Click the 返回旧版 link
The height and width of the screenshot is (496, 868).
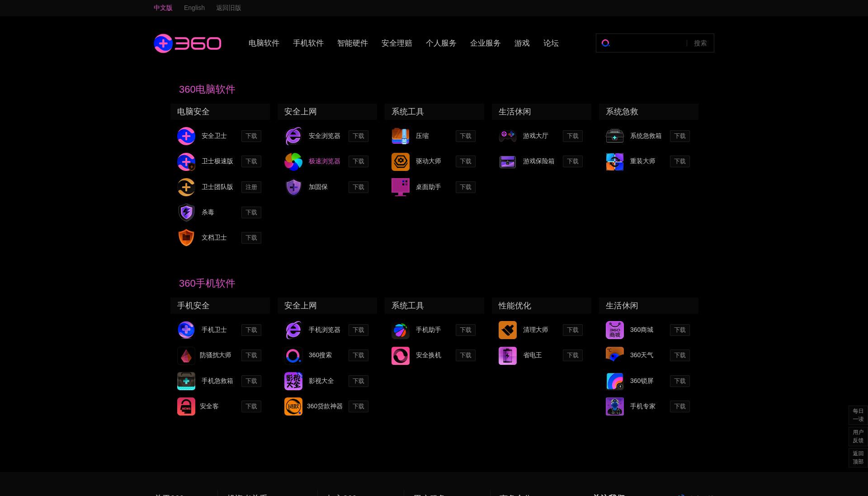coord(229,8)
